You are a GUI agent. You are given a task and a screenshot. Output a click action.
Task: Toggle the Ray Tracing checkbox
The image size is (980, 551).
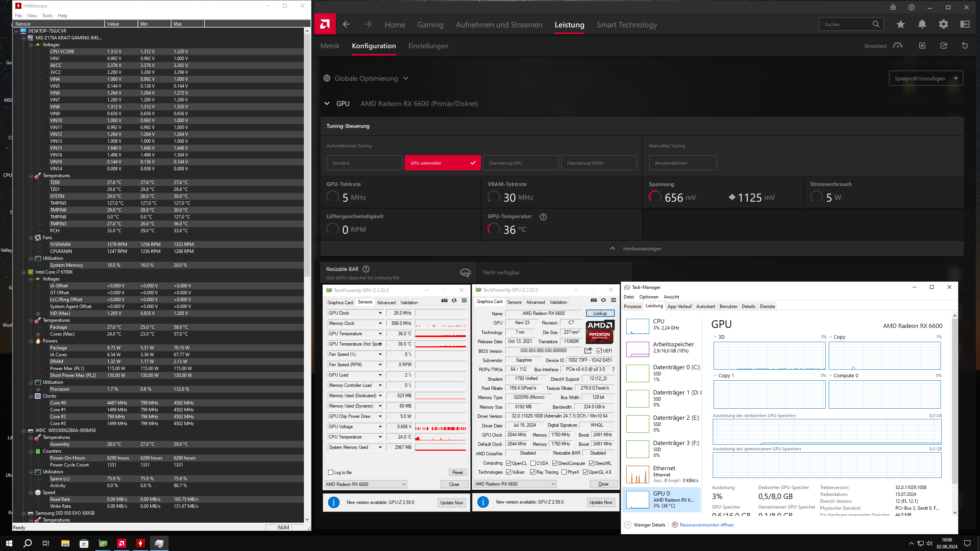pyautogui.click(x=532, y=472)
